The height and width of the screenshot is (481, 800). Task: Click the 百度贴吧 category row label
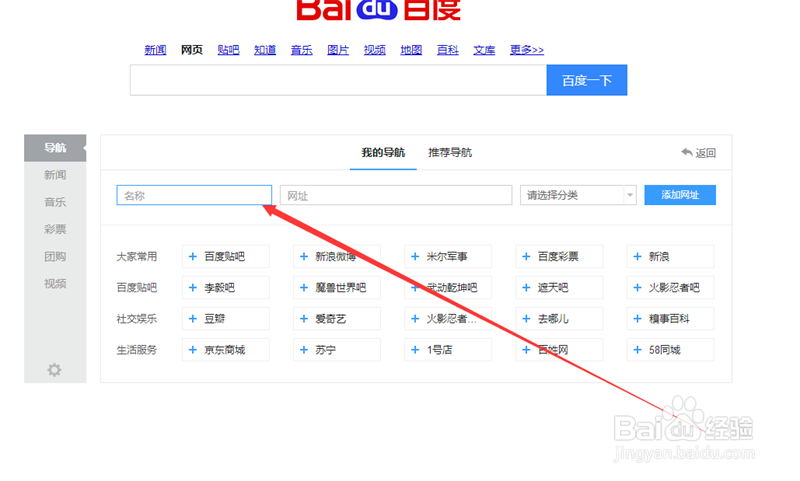137,288
